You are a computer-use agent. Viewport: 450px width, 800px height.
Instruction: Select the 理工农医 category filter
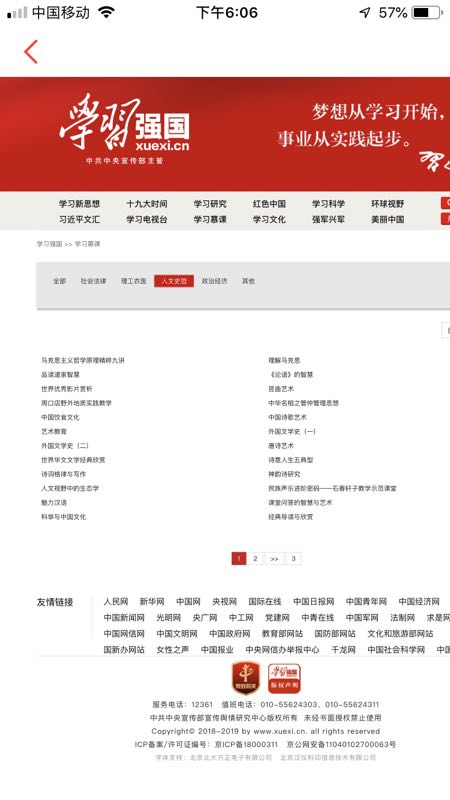pos(134,281)
